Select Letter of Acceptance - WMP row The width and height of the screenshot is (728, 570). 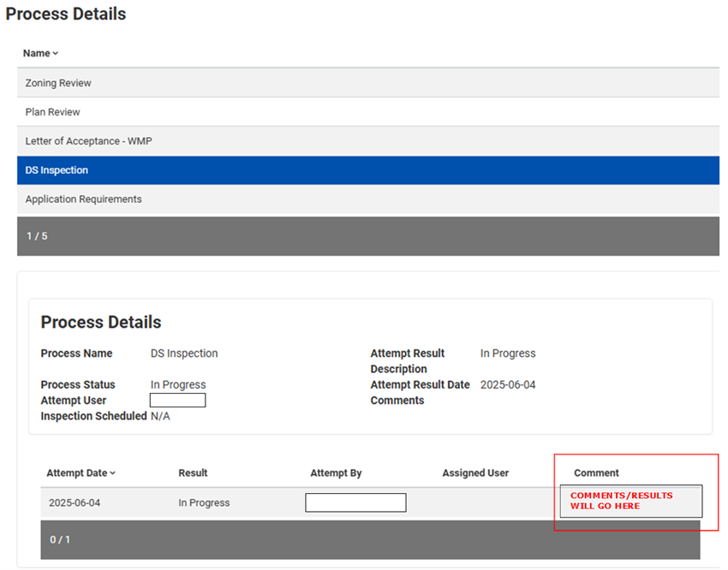tap(88, 141)
